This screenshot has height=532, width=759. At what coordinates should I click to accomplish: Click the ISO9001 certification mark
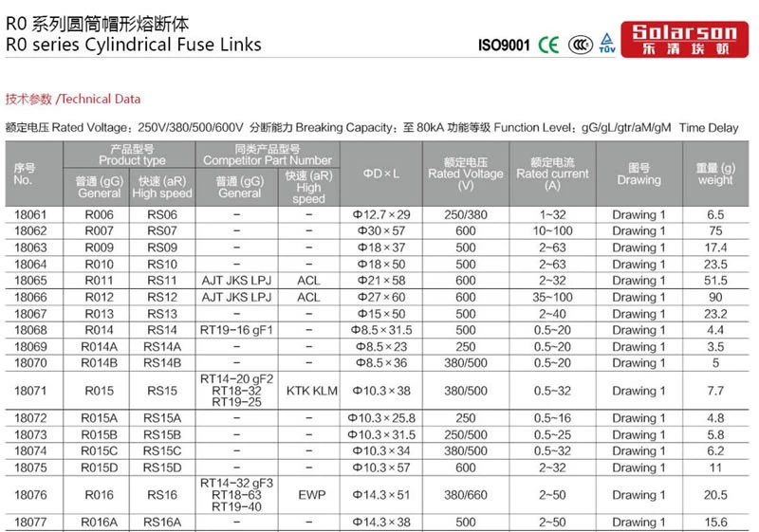click(502, 45)
